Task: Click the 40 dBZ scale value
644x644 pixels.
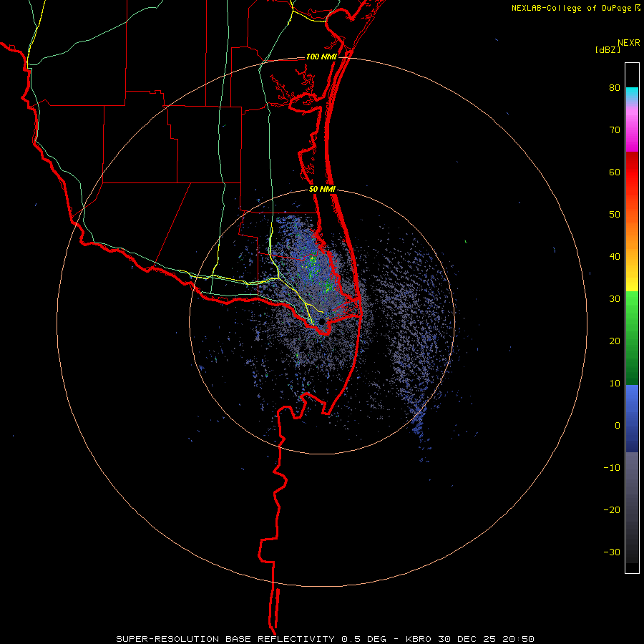Action: pyautogui.click(x=615, y=257)
